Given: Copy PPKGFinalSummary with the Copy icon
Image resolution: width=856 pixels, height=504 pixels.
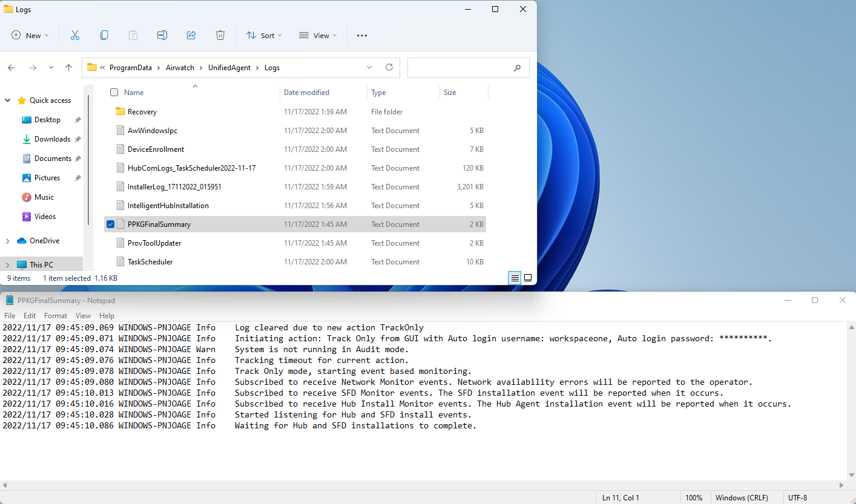Looking at the screenshot, I should [104, 35].
